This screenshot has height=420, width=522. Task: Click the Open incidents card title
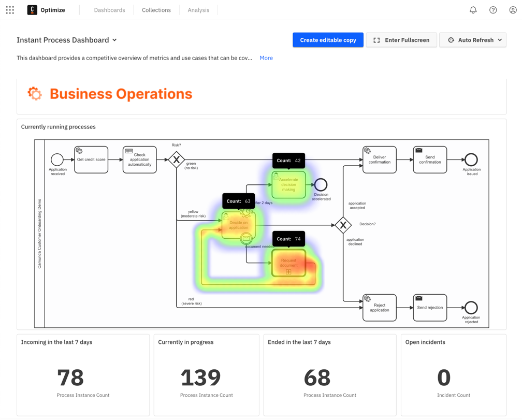point(425,342)
